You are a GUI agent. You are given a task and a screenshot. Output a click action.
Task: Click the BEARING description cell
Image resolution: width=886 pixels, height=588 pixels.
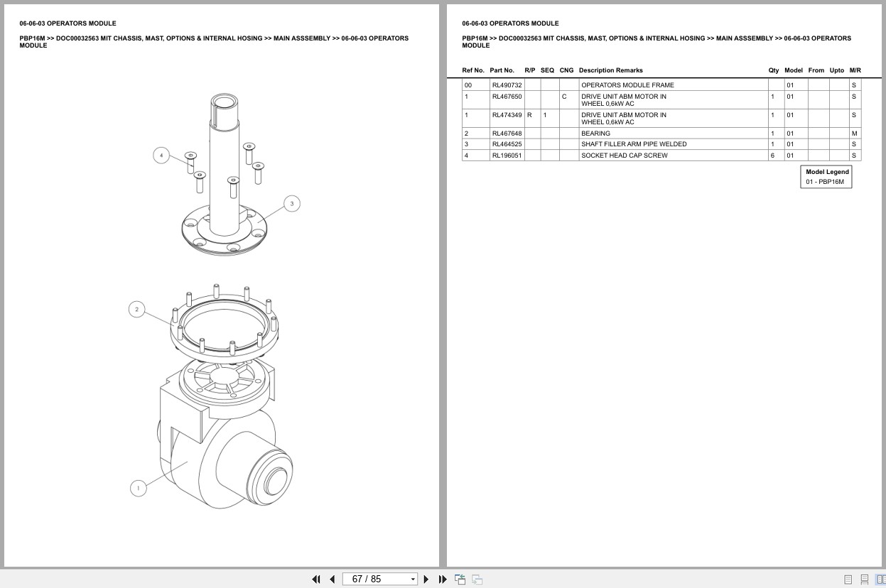[x=673, y=134]
